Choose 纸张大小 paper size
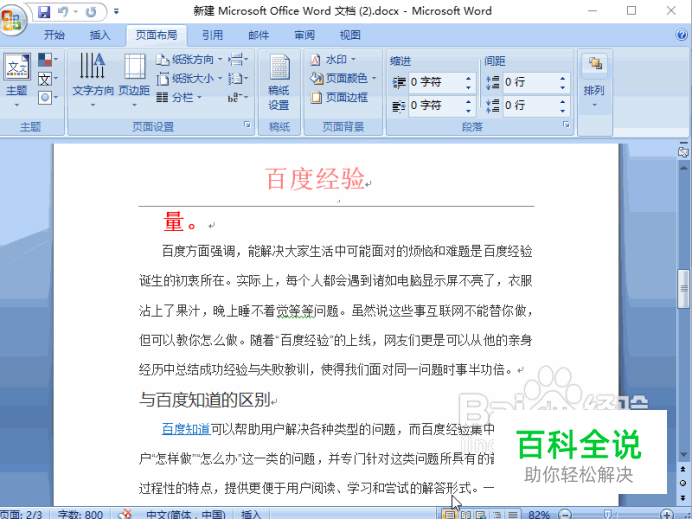692x519 pixels. (189, 79)
